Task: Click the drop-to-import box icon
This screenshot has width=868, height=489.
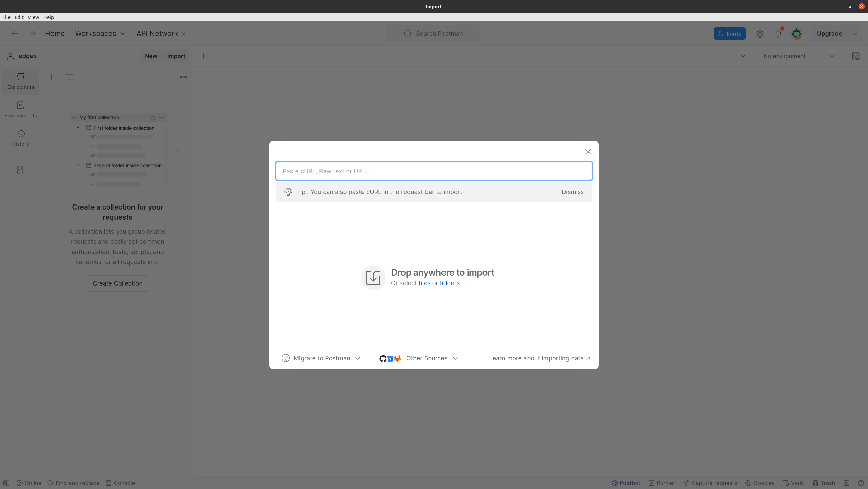Action: point(373,277)
